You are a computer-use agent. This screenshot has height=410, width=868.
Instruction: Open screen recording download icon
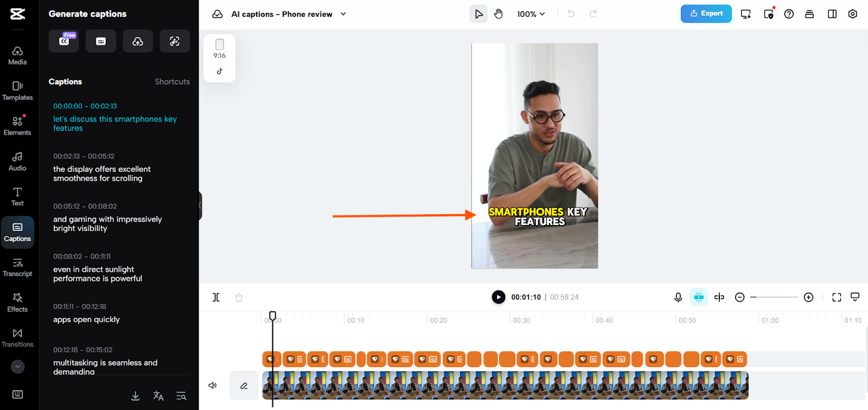[x=746, y=14]
